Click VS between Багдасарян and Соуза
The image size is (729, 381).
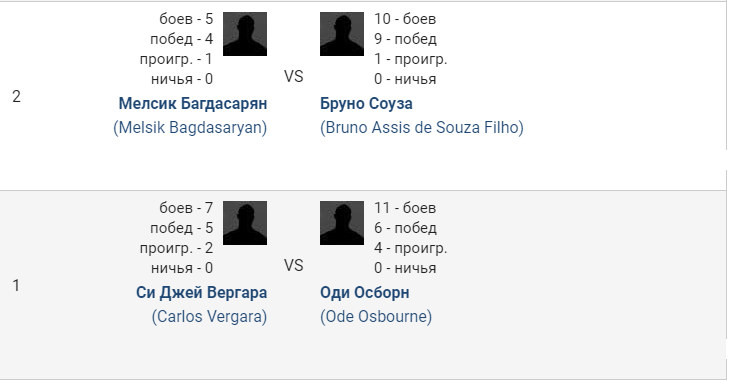(x=293, y=76)
